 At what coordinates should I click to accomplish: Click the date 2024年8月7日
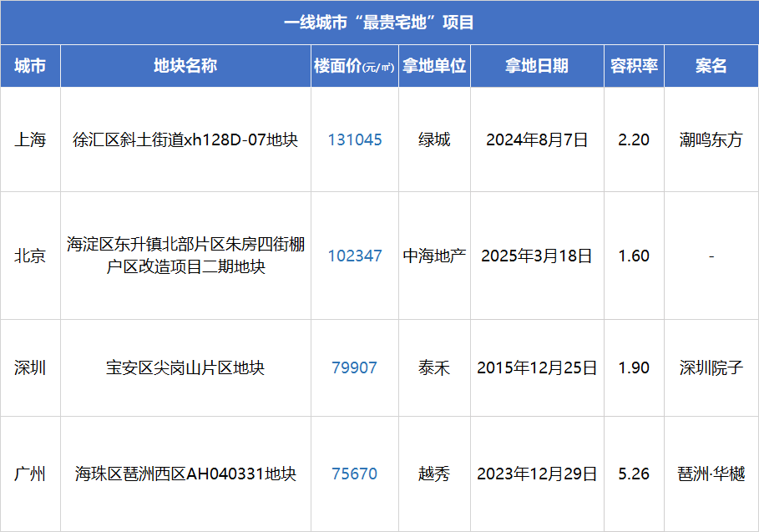pos(537,139)
